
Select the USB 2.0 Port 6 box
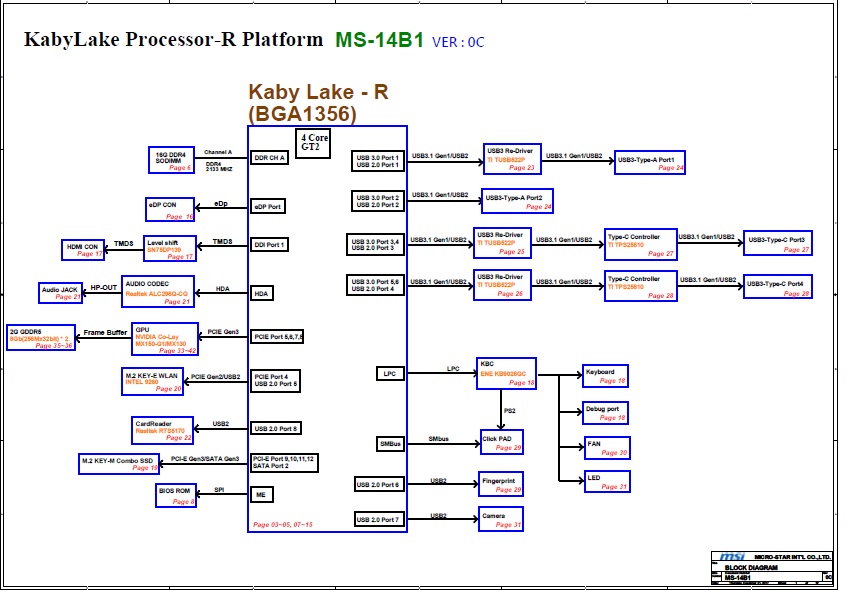click(379, 484)
